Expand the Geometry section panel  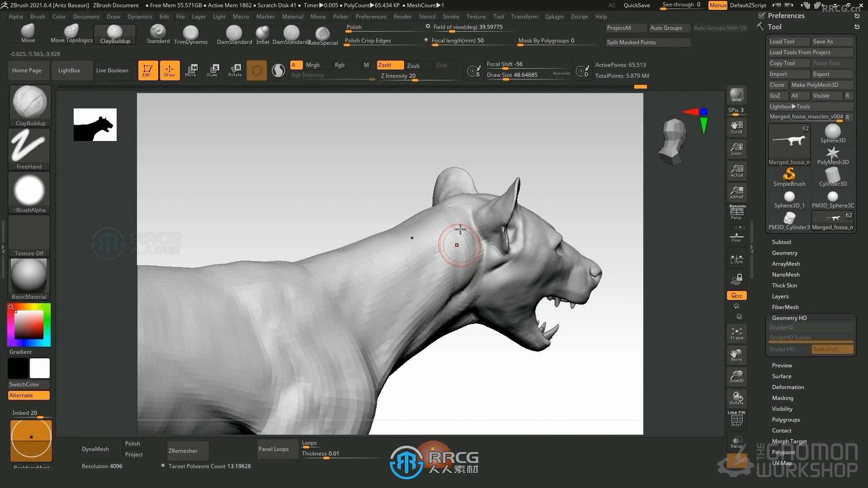[784, 252]
